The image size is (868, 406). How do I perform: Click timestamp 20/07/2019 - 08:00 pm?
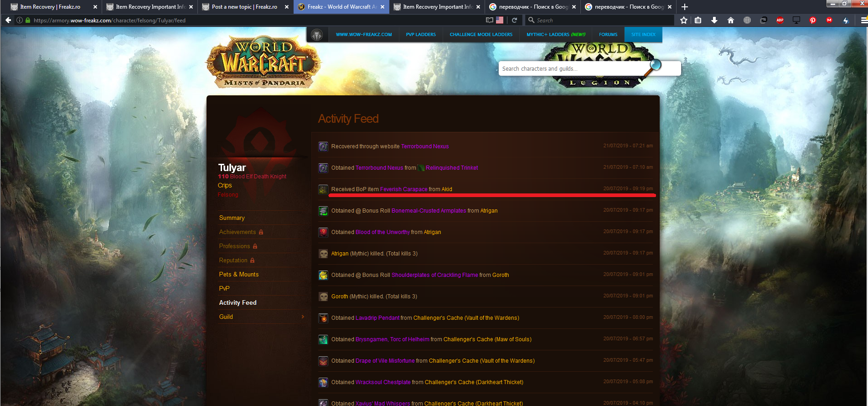(x=628, y=318)
